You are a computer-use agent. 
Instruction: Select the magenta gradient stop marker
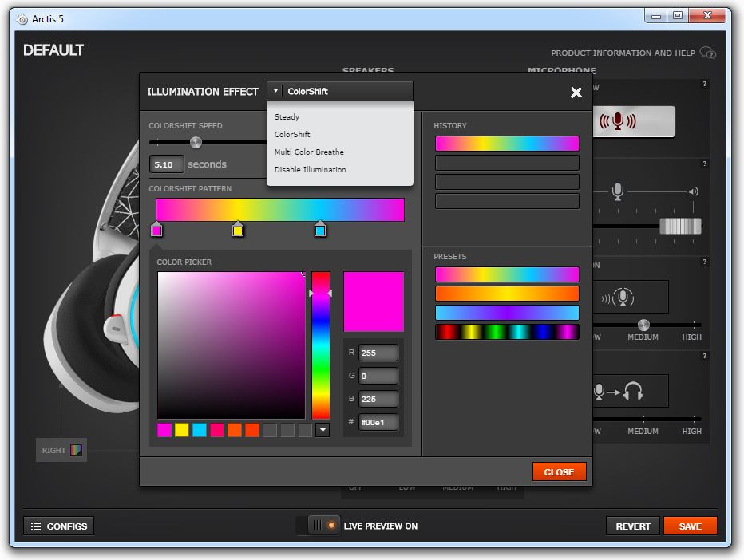[156, 229]
